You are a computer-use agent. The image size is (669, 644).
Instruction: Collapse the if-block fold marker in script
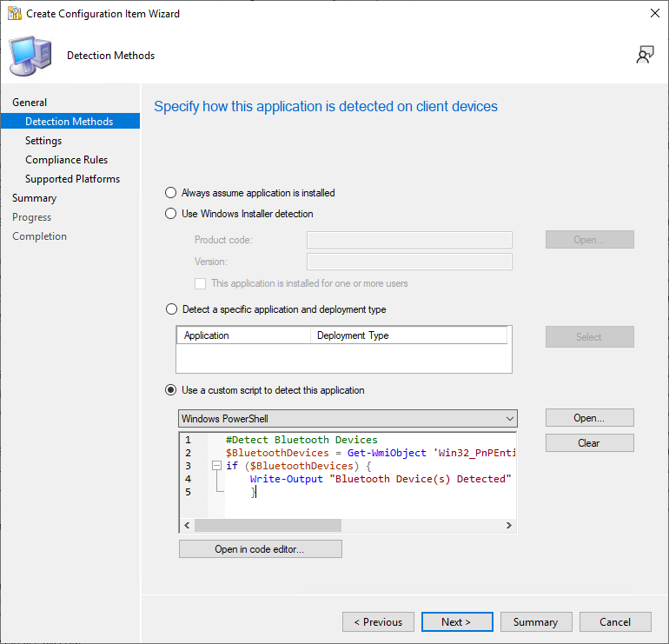[x=215, y=466]
